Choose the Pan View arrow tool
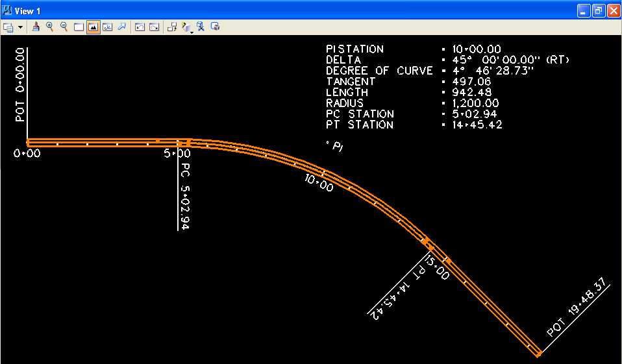Image resolution: width=622 pixels, height=364 pixels. [121, 27]
